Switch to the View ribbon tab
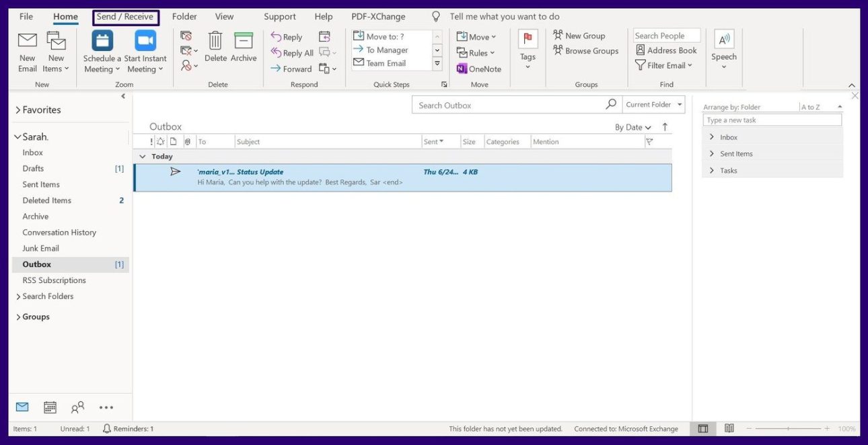 click(224, 17)
